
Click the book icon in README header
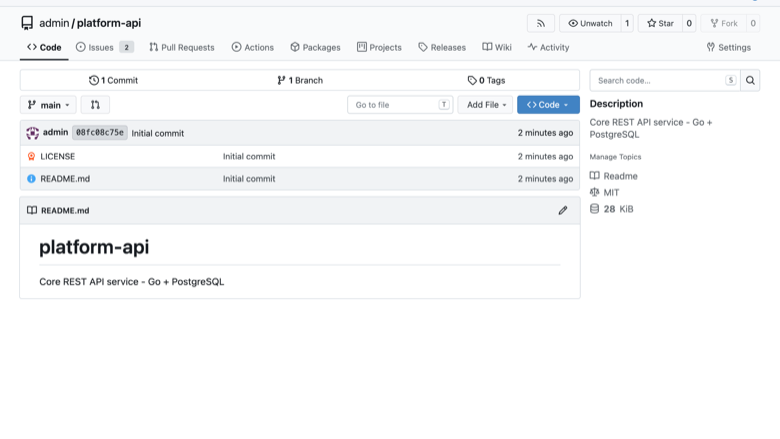(x=32, y=210)
